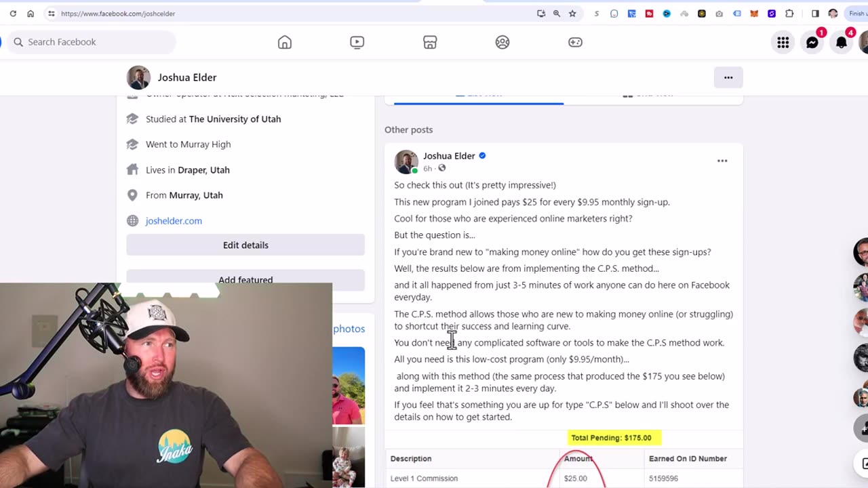Click the Edit details button
This screenshot has width=868, height=488.
coord(245,245)
